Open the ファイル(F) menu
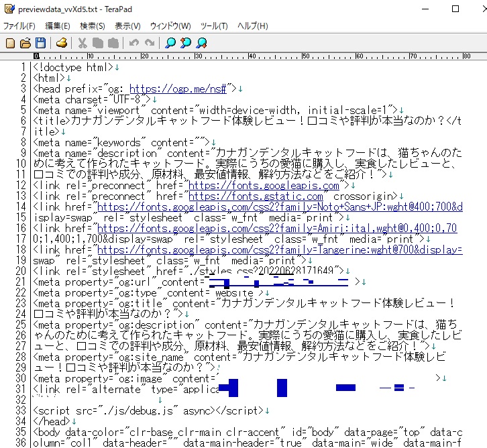The height and width of the screenshot is (448, 487). pyautogui.click(x=19, y=26)
